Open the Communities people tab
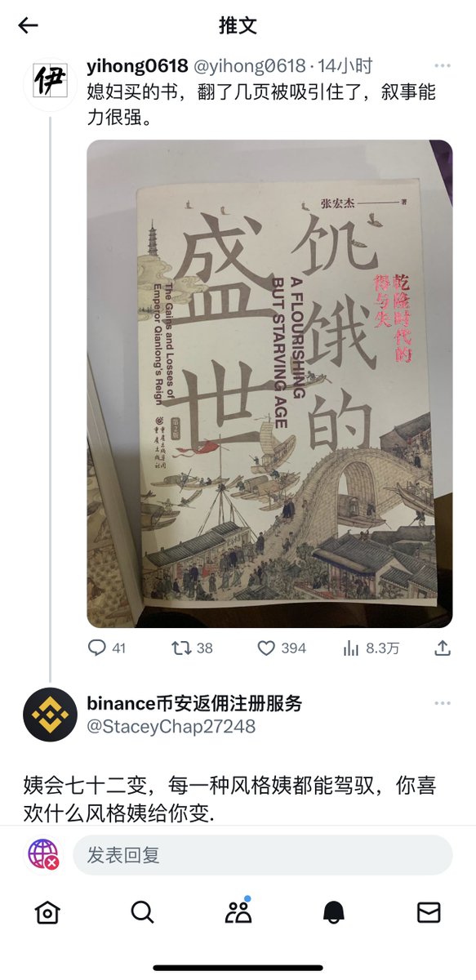Viewport: 476px width, 980px height. click(238, 911)
